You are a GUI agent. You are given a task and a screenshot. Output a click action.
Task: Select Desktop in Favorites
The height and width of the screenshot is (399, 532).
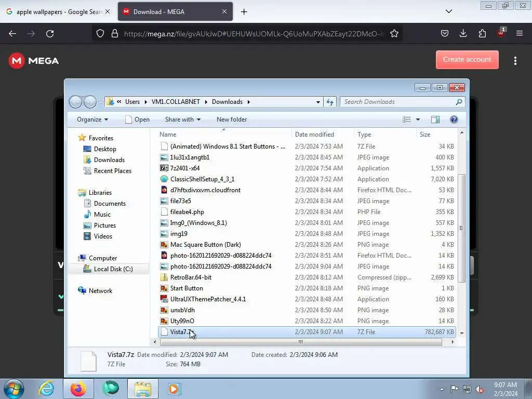[105, 149]
